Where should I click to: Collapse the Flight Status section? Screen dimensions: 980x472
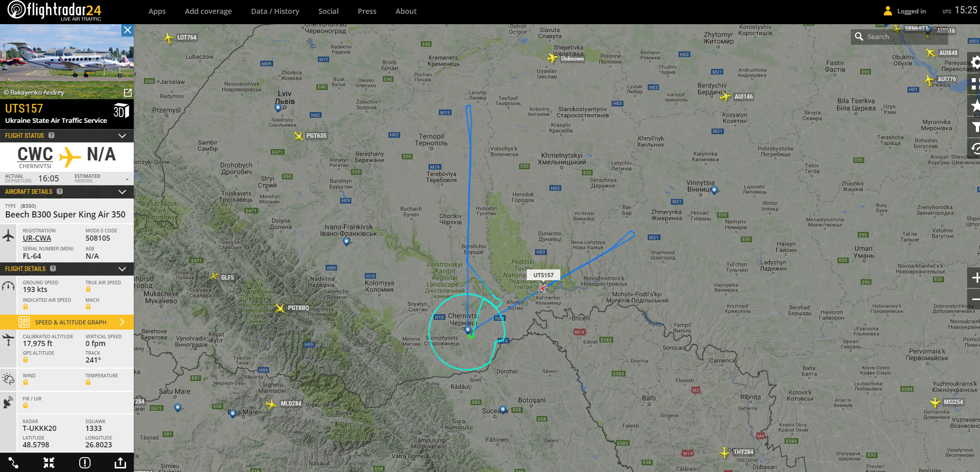tap(122, 136)
